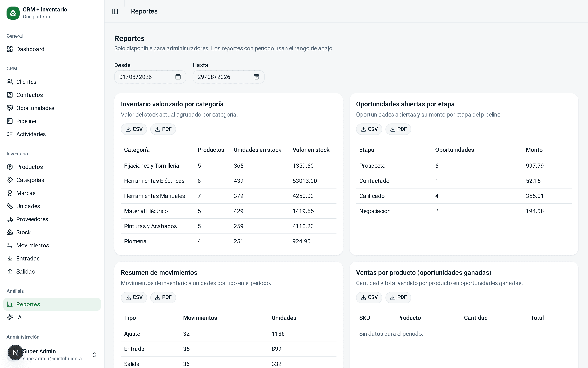Click the Entrada movement type row
Viewport: 588px width, 368px height.
point(229,349)
